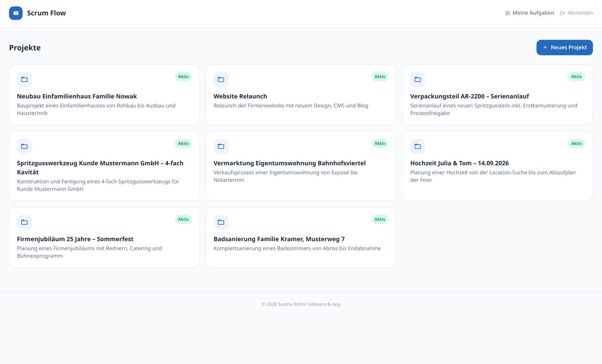
Task: Click description 'Planung eines Firmenjubiläums mit Rednern'
Action: (89, 252)
